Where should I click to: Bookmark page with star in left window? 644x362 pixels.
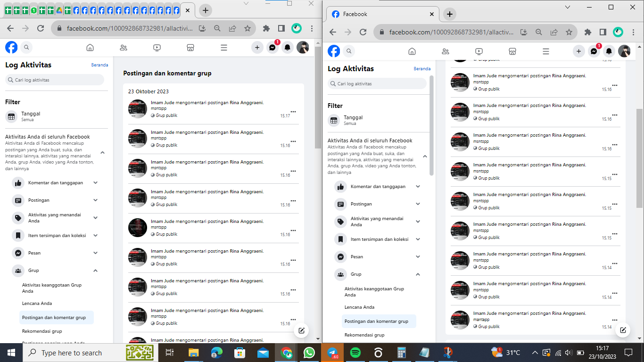pyautogui.click(x=247, y=28)
